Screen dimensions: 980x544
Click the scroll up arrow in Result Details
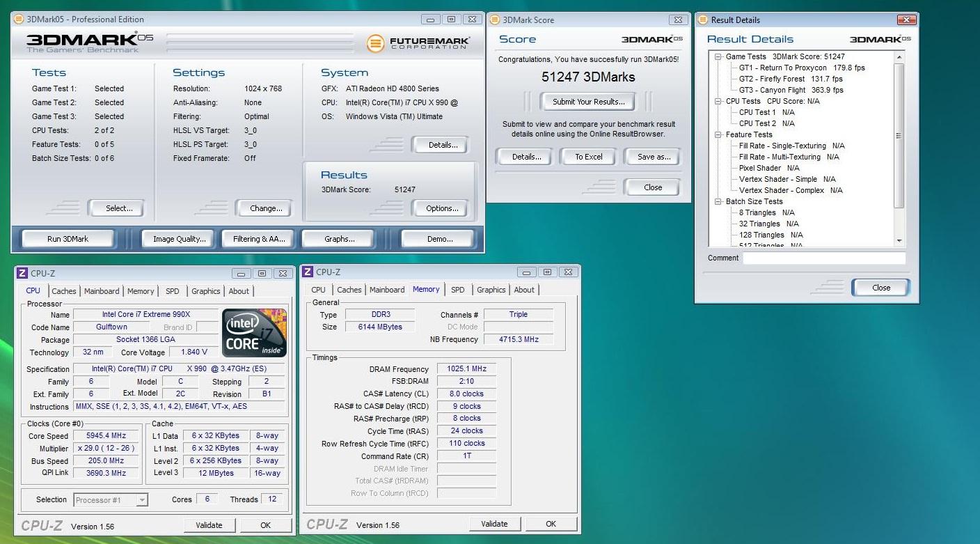[x=899, y=57]
